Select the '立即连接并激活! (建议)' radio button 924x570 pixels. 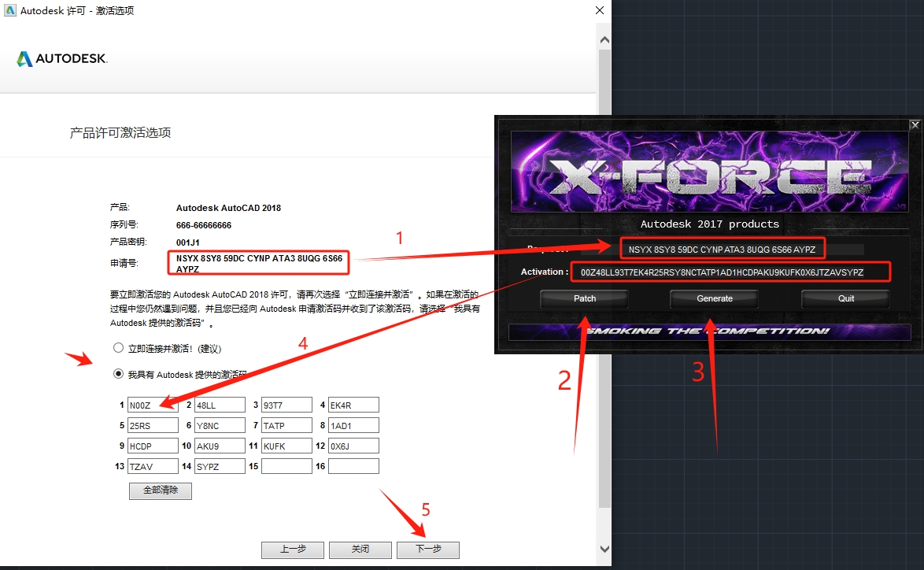[119, 347]
